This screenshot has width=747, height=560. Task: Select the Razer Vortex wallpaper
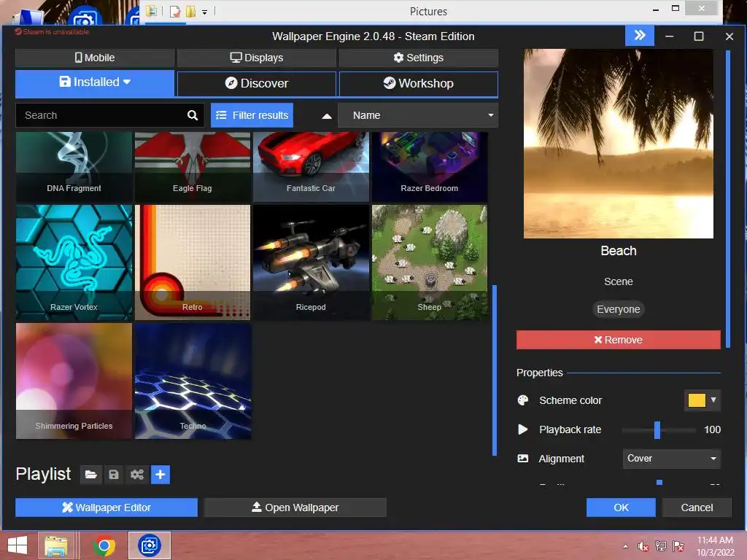(x=74, y=262)
